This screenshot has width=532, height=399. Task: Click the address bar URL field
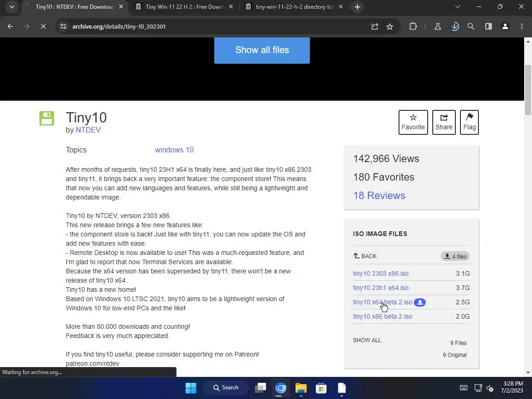click(x=217, y=26)
